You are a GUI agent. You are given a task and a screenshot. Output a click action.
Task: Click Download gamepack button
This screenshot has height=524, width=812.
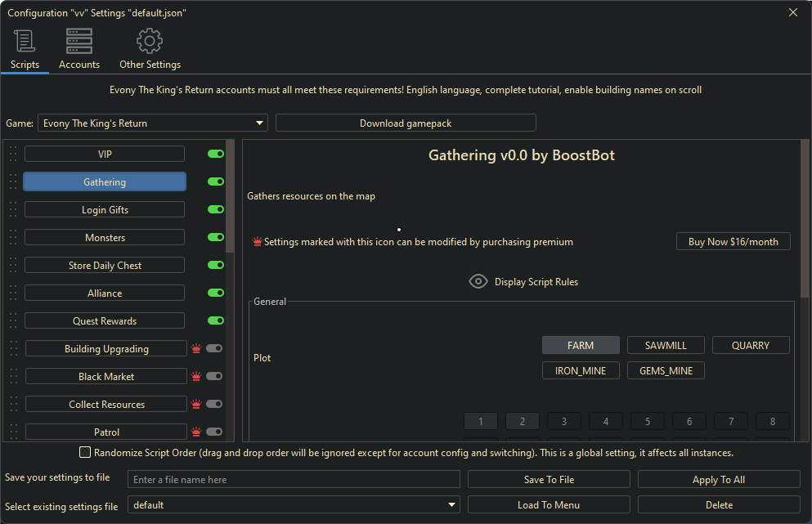(406, 123)
